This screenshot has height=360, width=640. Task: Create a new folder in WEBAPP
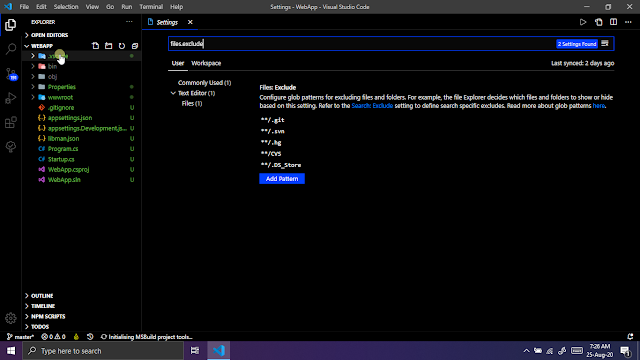[x=109, y=46]
